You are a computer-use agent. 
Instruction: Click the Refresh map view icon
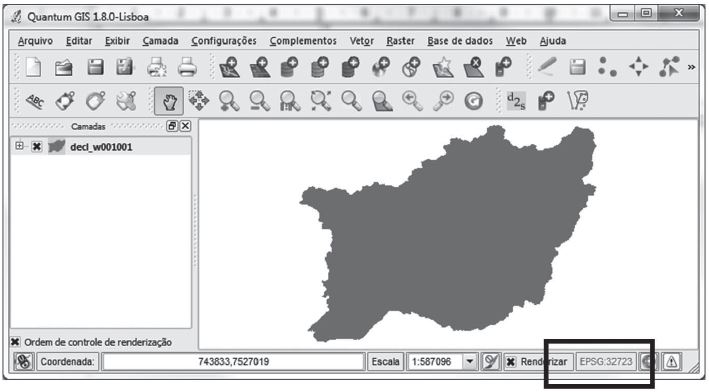click(473, 101)
